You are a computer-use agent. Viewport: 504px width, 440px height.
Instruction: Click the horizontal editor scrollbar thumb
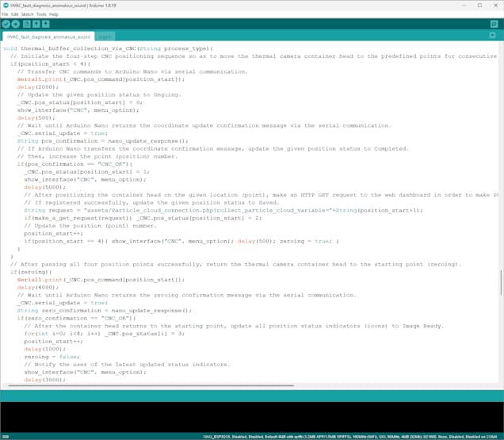point(151,385)
